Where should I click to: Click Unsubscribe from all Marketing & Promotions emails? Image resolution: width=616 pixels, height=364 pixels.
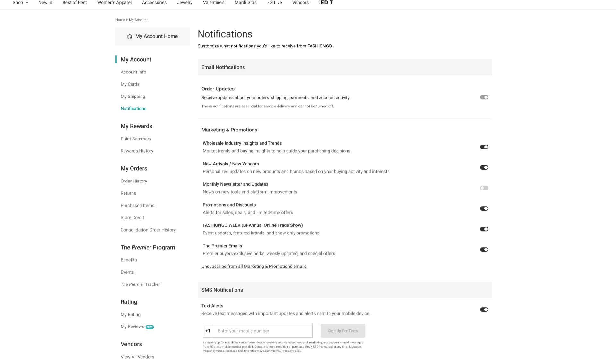[254, 266]
